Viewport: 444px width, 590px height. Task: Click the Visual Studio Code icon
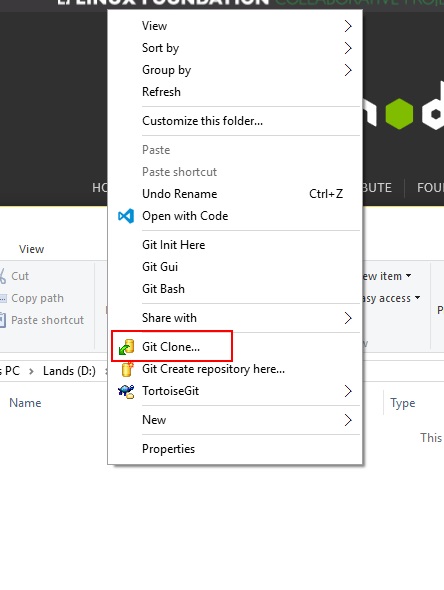[126, 216]
